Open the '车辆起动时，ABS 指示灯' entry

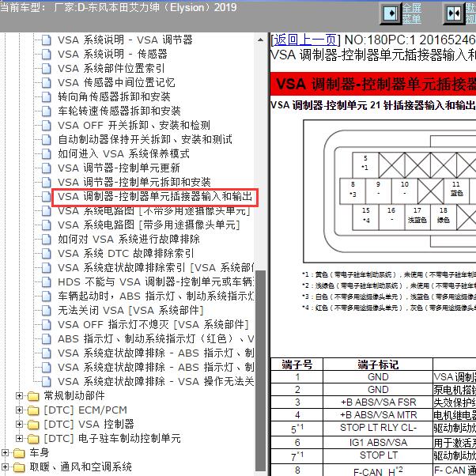[156, 297]
